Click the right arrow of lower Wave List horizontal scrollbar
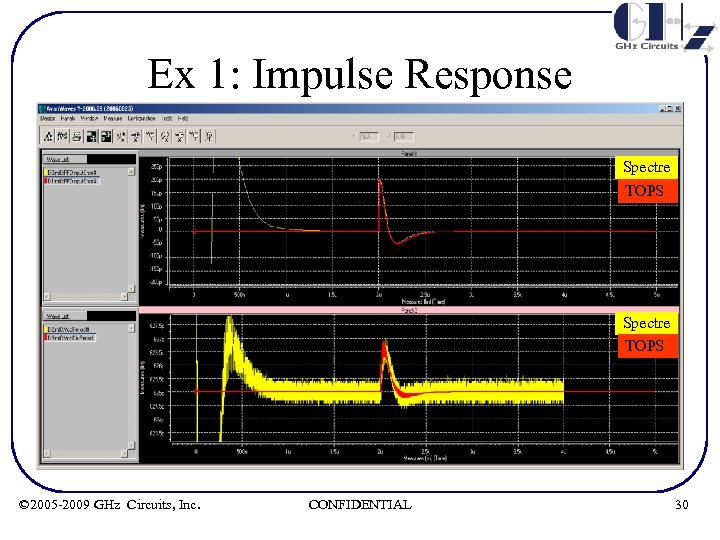 [x=124, y=454]
